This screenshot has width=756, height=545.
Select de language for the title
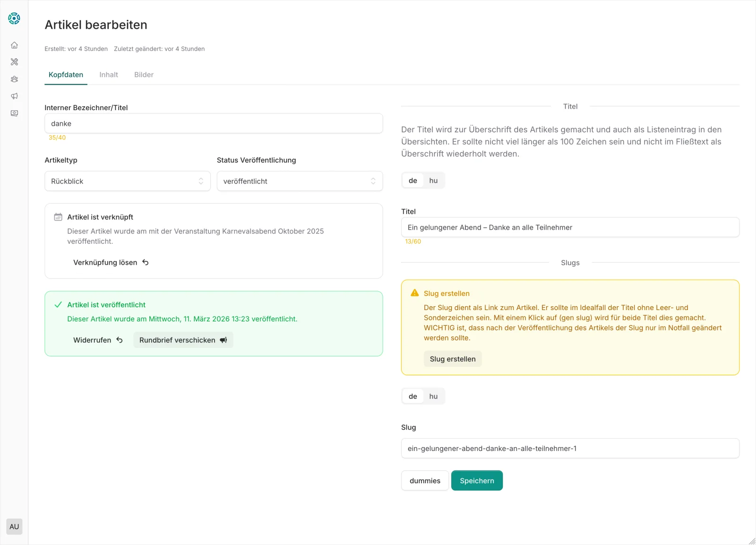coord(412,181)
